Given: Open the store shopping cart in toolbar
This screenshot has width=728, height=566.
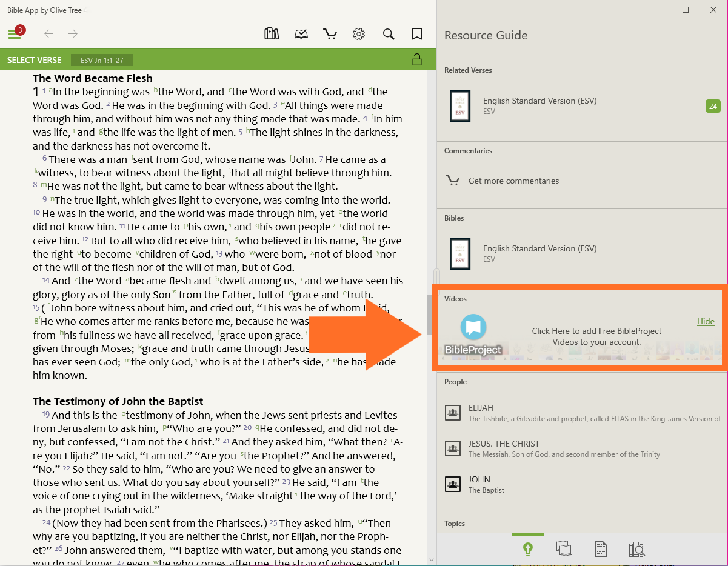Looking at the screenshot, I should pyautogui.click(x=330, y=34).
